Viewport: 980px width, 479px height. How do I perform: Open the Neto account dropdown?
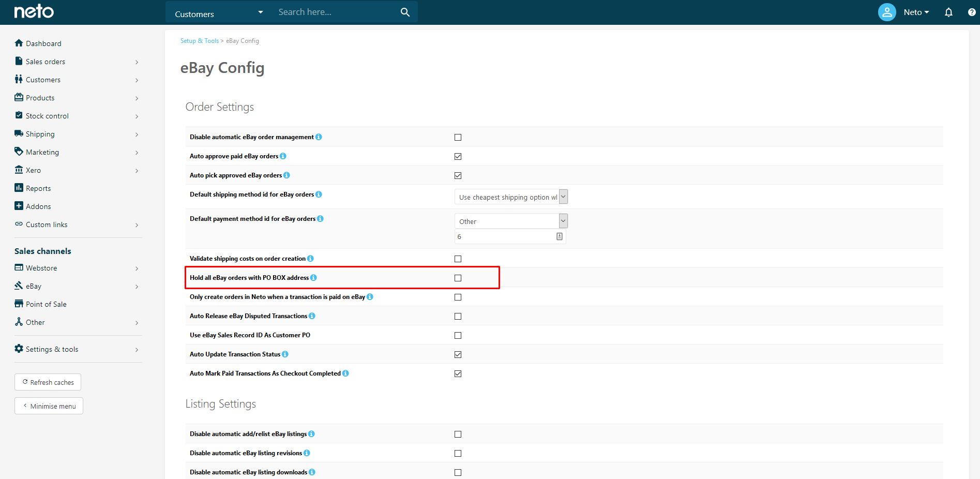pos(916,12)
